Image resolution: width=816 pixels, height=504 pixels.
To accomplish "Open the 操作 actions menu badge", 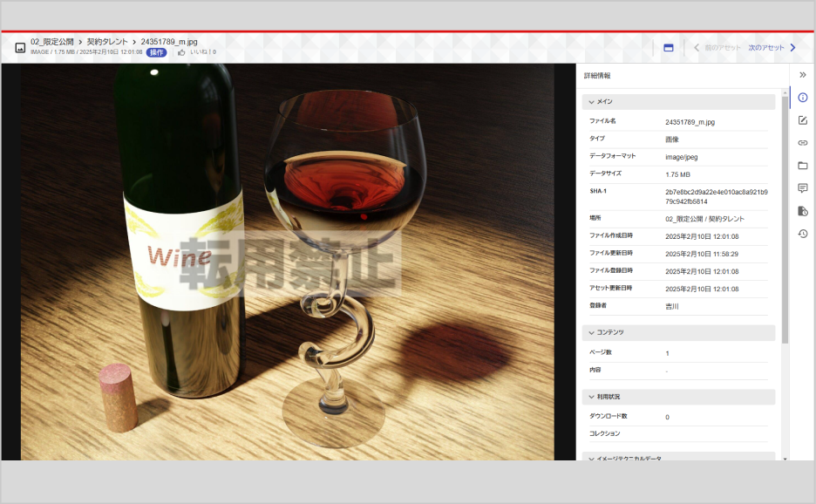I will click(x=156, y=52).
